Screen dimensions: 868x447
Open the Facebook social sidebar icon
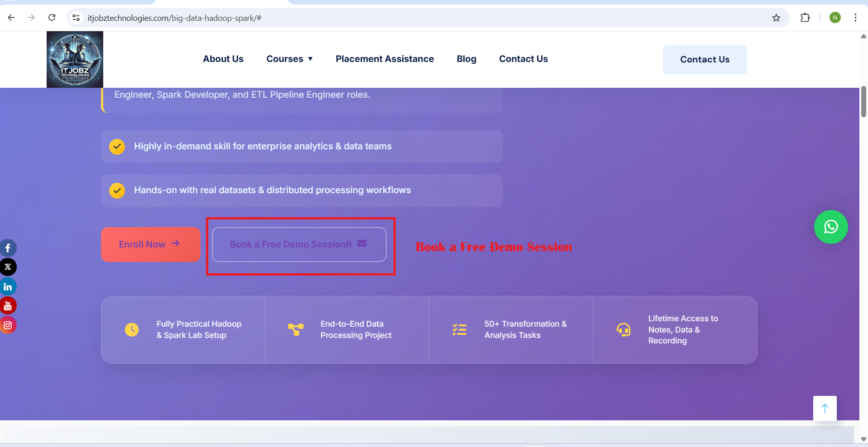[8, 248]
